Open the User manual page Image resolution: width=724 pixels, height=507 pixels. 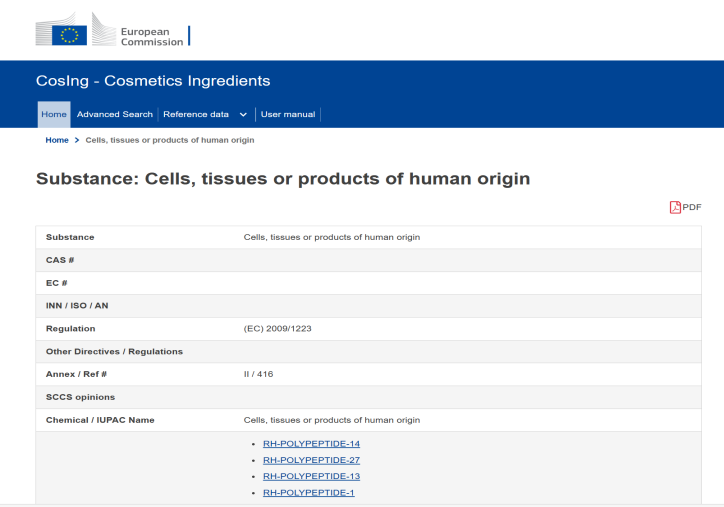coord(288,115)
